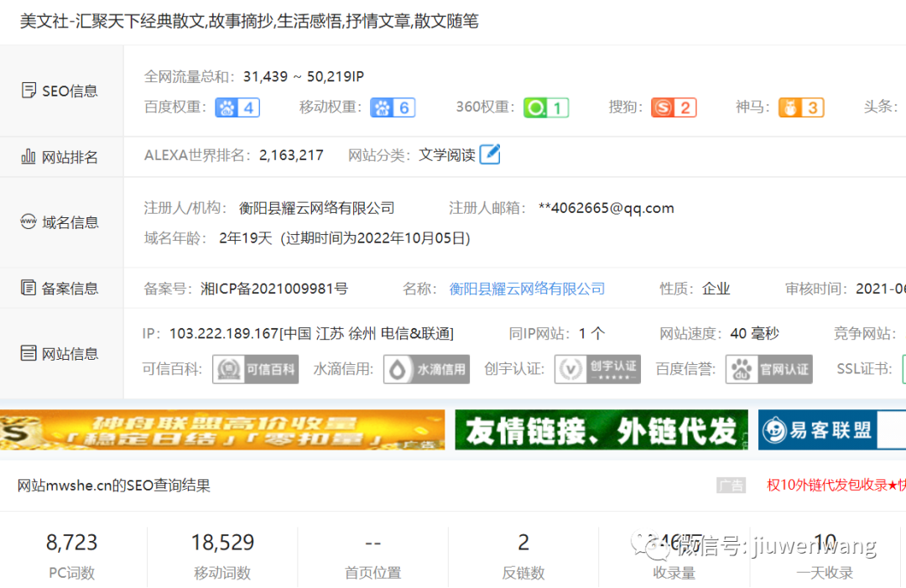
Task: Click the 域名信息 www globe icon
Action: 29,221
